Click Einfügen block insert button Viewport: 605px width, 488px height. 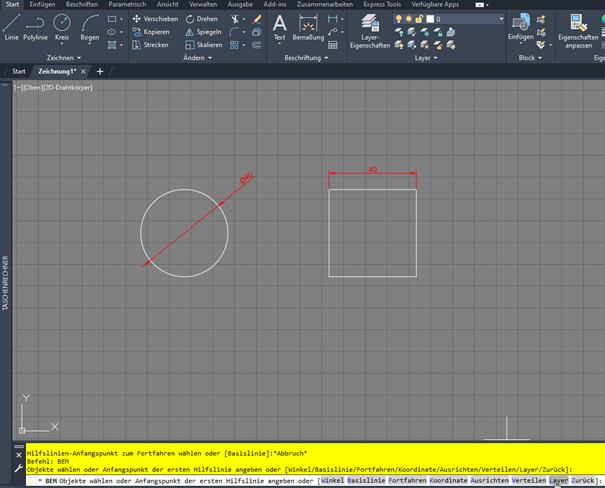pos(521,27)
